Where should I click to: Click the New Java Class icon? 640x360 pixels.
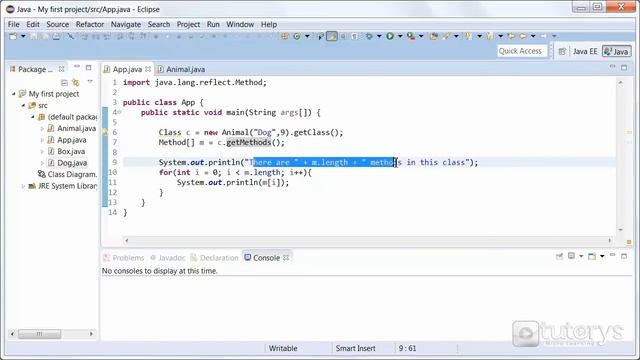297,36
